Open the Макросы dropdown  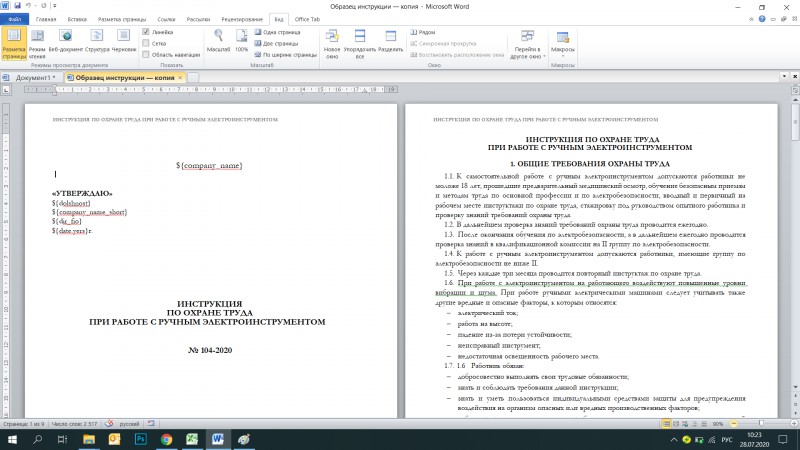click(x=563, y=43)
